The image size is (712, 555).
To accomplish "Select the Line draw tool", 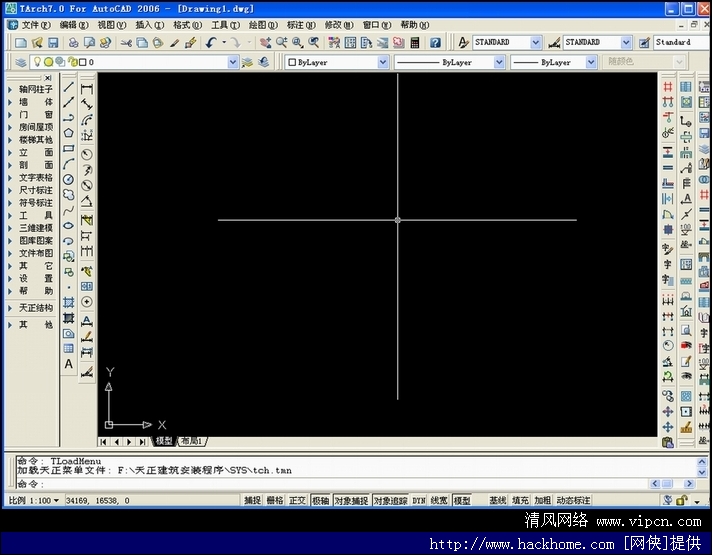I will tap(69, 87).
